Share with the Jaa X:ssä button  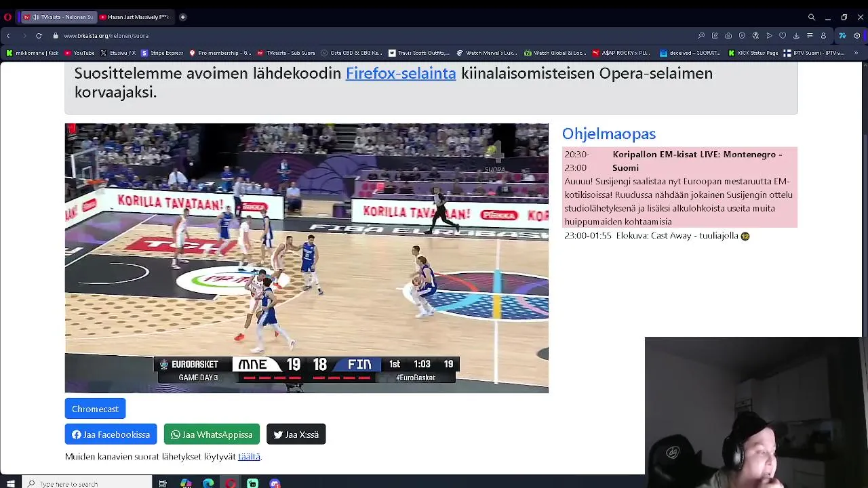coord(296,434)
